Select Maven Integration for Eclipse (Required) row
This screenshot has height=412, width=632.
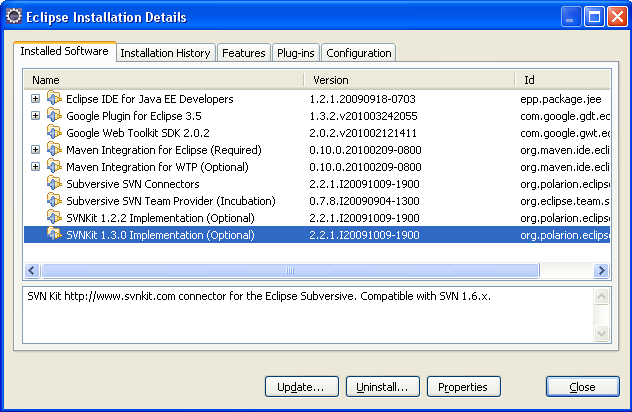317,150
